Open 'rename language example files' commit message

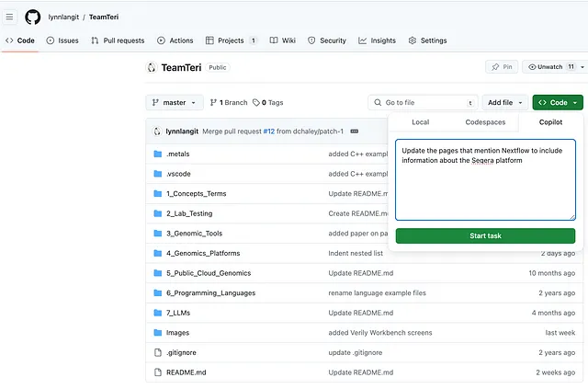pos(377,293)
